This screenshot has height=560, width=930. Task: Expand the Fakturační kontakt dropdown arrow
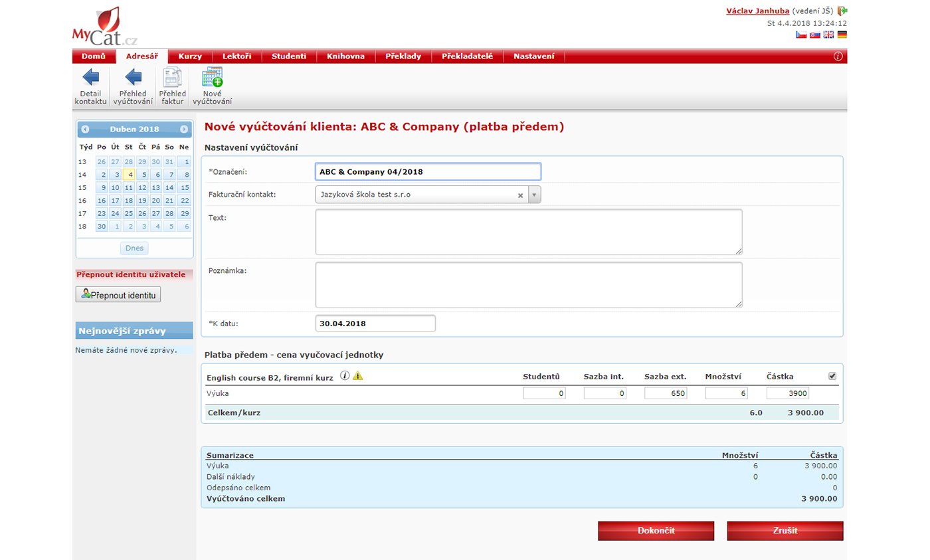point(535,195)
